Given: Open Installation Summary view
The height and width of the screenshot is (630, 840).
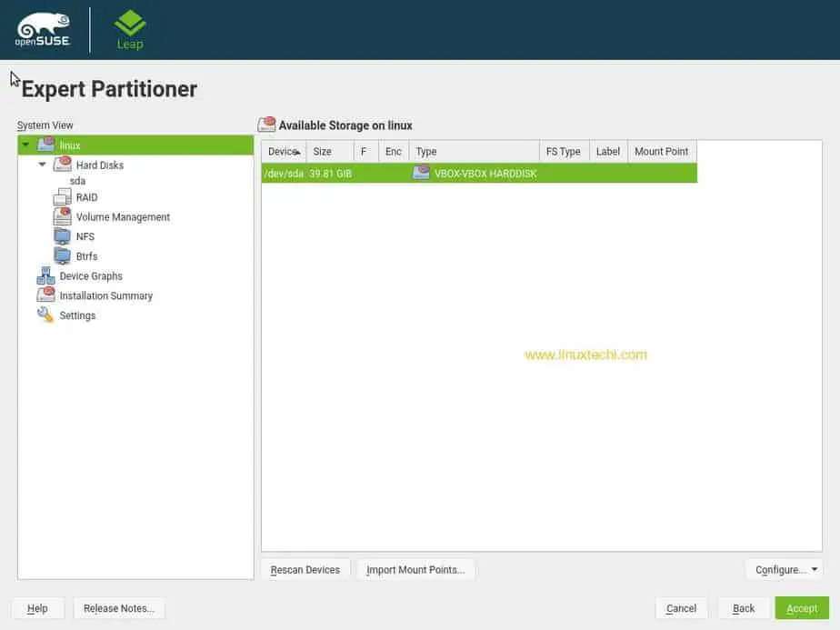Looking at the screenshot, I should coord(106,295).
